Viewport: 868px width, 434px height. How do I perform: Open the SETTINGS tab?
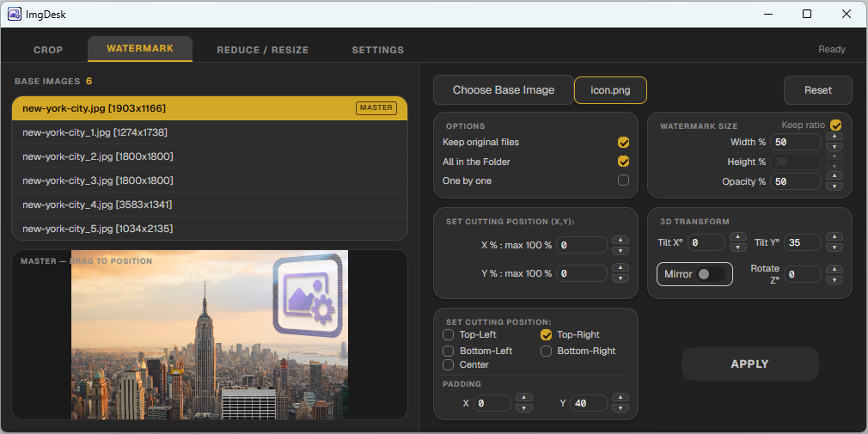378,50
